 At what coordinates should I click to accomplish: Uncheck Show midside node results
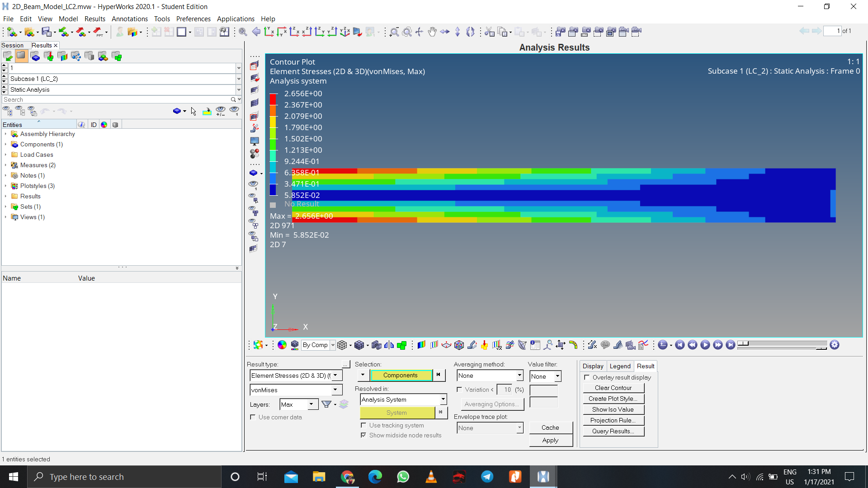[x=363, y=435]
